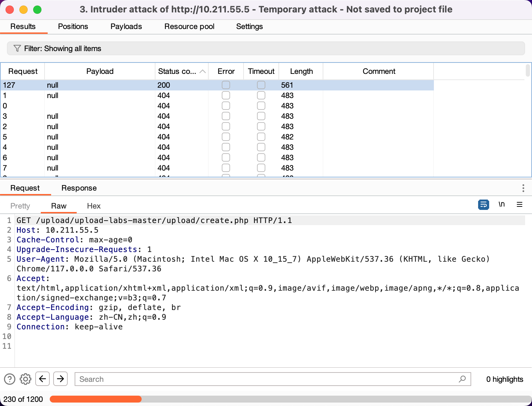Switch to Hex view
The width and height of the screenshot is (532, 406).
click(x=94, y=206)
